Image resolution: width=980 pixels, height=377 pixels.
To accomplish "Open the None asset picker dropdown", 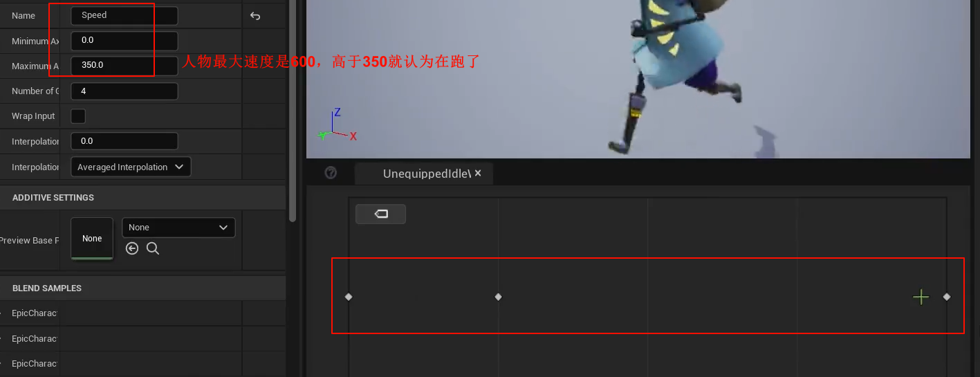I will pos(178,228).
